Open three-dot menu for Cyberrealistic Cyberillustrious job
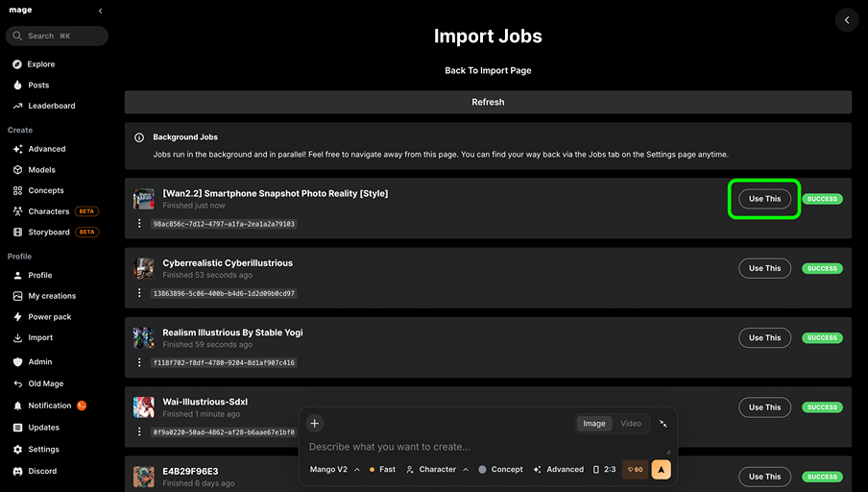Image resolution: width=868 pixels, height=492 pixels. coord(139,293)
